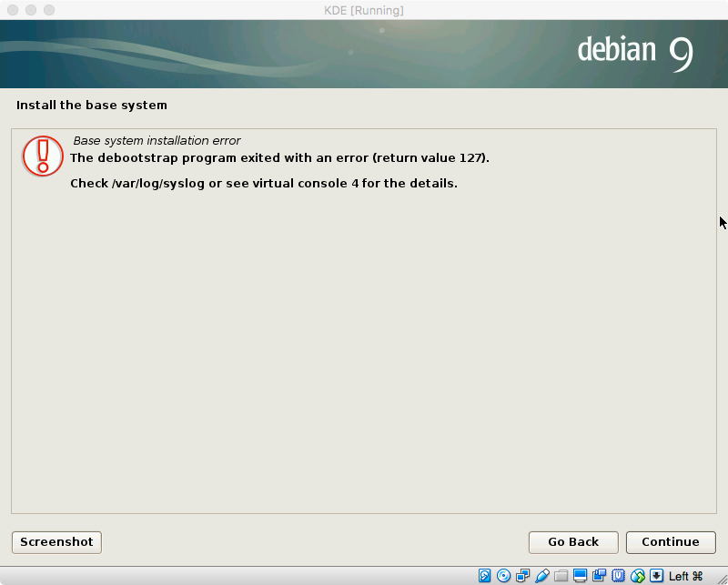Open the optical disc status icon
Viewport: 728px width, 585px height.
click(x=503, y=576)
